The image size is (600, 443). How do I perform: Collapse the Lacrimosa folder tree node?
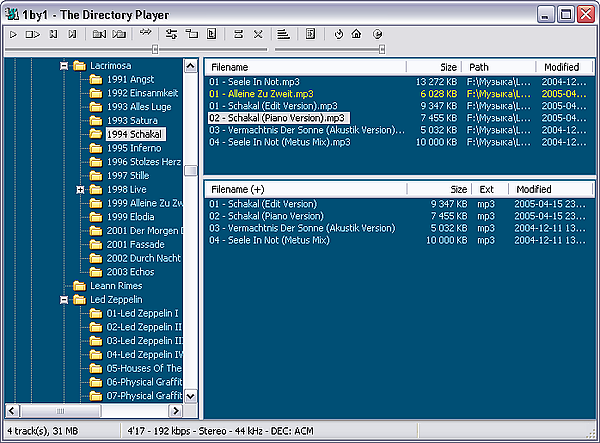pyautogui.click(x=64, y=65)
